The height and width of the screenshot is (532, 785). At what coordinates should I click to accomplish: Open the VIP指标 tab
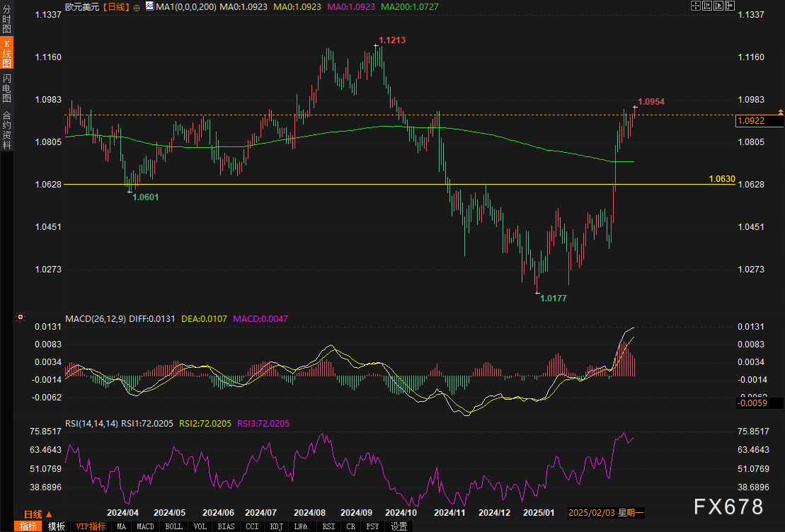tap(91, 526)
